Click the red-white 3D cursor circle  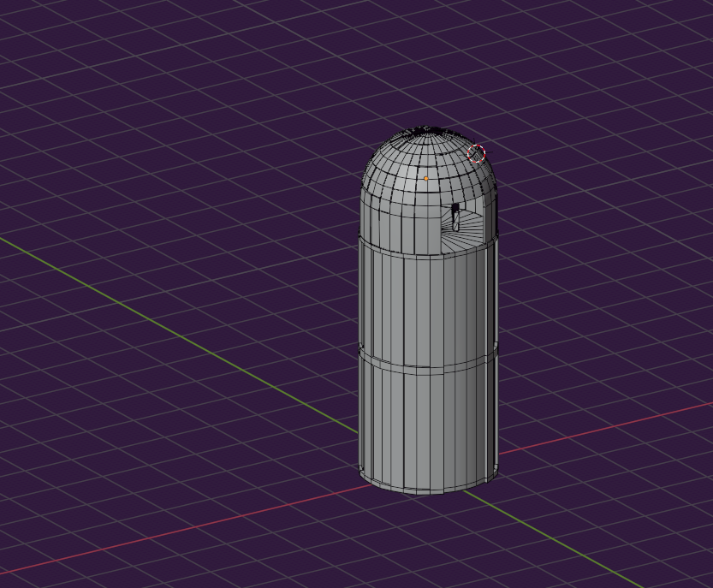(476, 153)
